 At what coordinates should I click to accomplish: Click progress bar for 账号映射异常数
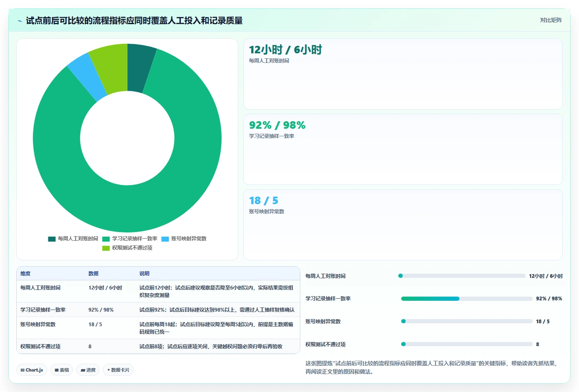pos(467,321)
